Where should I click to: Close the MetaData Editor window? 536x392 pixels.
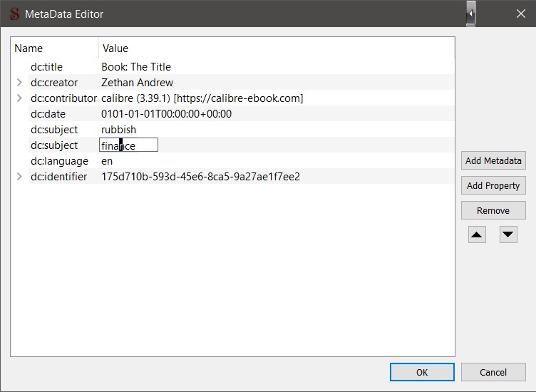520,14
